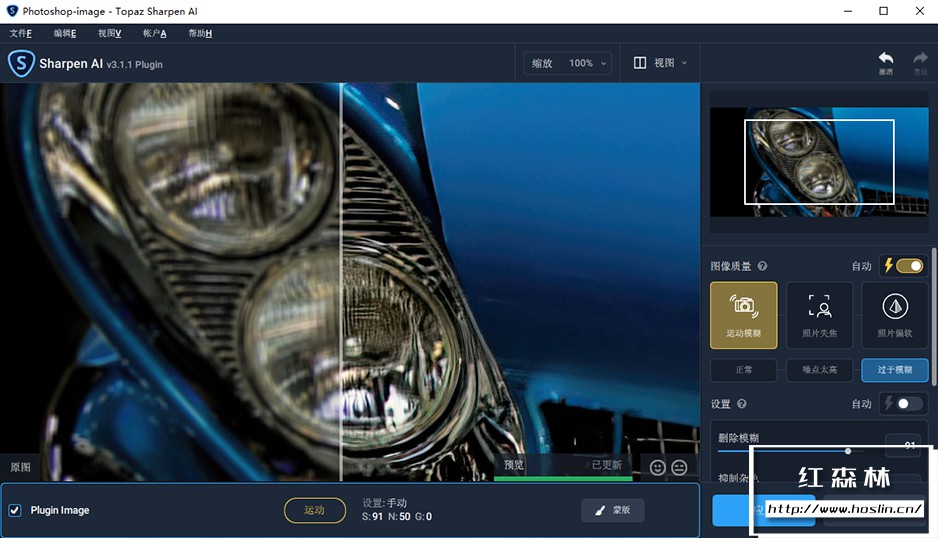Open the 文件F menu
This screenshot has width=938, height=538.
[x=20, y=33]
